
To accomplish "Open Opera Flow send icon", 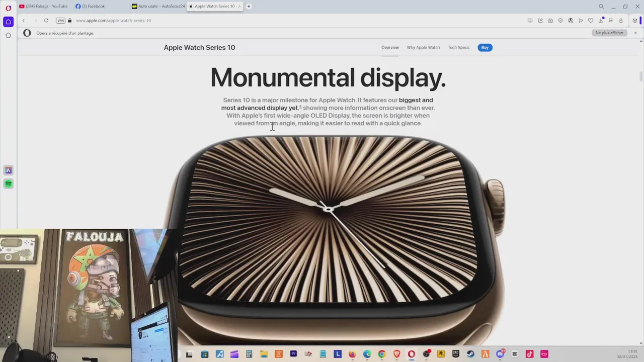I will (581, 21).
